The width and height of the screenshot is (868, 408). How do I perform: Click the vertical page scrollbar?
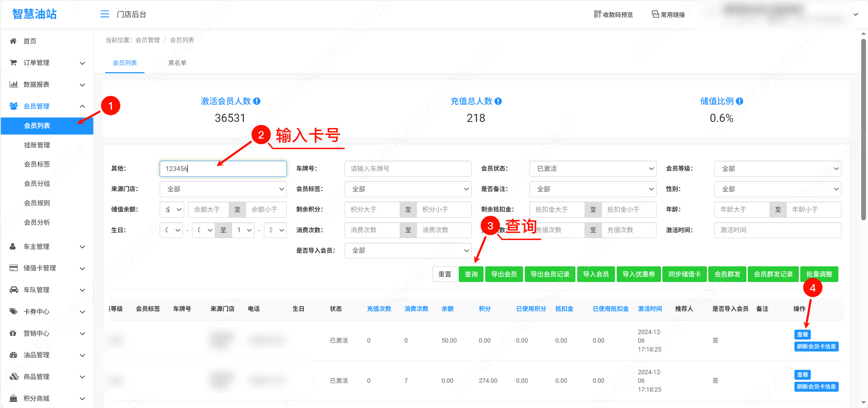coord(863,129)
